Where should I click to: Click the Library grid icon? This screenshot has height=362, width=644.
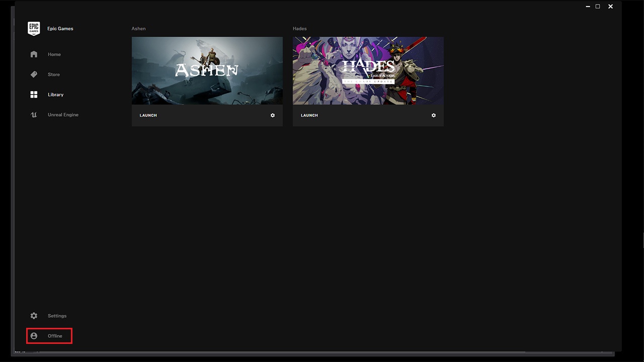tap(34, 95)
